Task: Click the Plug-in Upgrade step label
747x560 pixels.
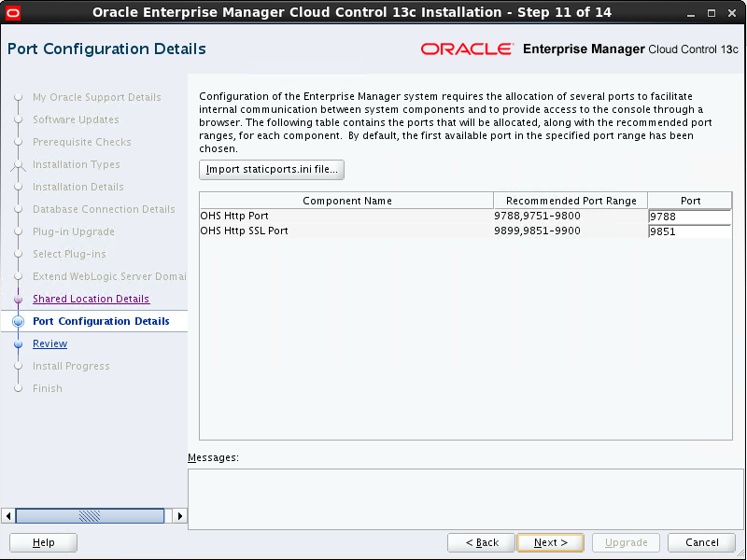Action: coord(74,231)
